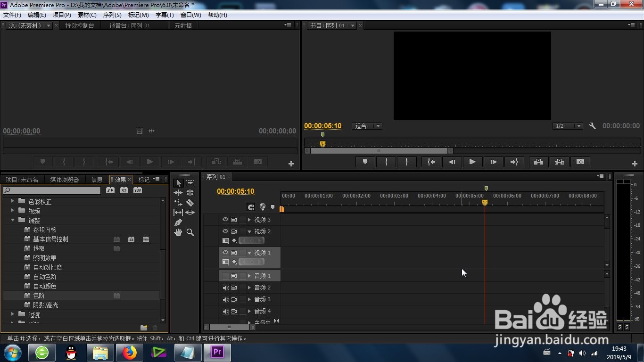Open the 文件(F) menu
The height and width of the screenshot is (362, 644).
(12, 15)
